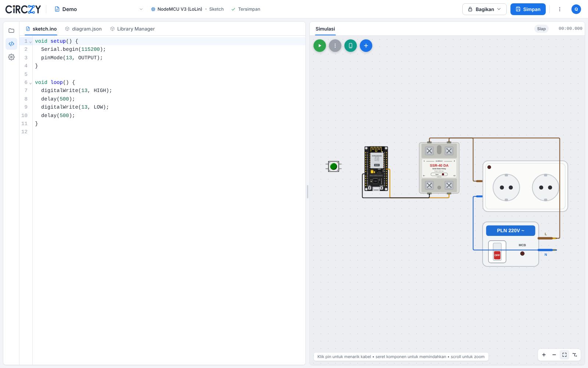
Task: Zoom out on the simulation canvas
Action: click(x=554, y=355)
